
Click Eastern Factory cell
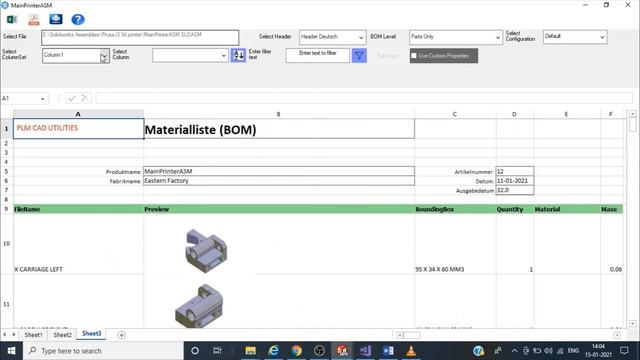point(279,181)
